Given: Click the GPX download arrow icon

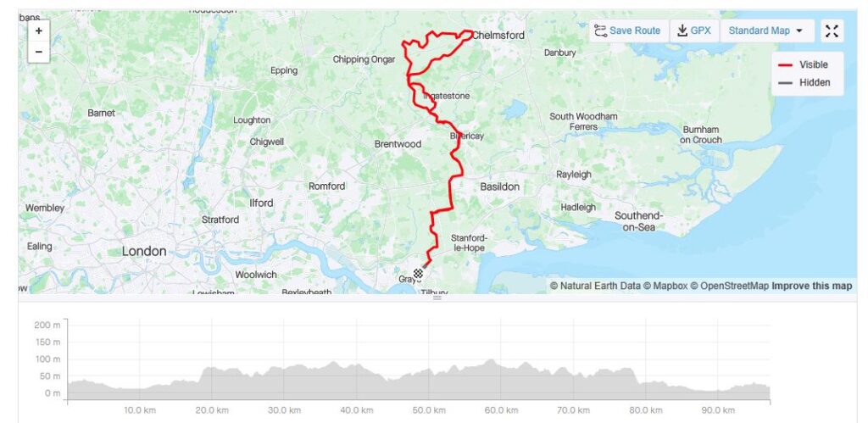Looking at the screenshot, I should point(682,31).
